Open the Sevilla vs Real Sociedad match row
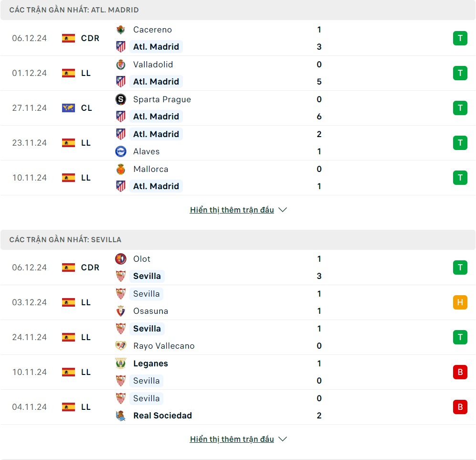Image resolution: width=476 pixels, height=460 pixels. (x=238, y=407)
